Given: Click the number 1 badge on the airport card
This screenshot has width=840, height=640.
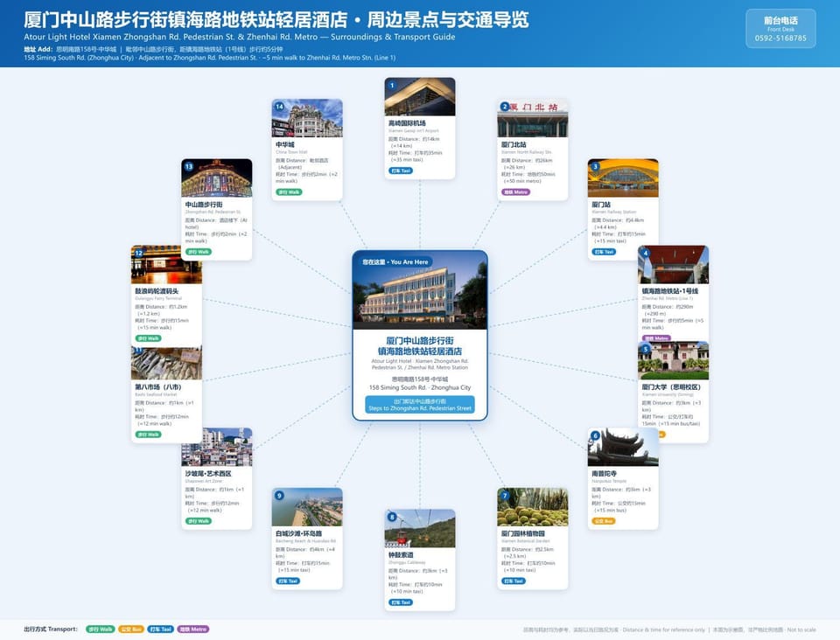Looking at the screenshot, I should [392, 85].
